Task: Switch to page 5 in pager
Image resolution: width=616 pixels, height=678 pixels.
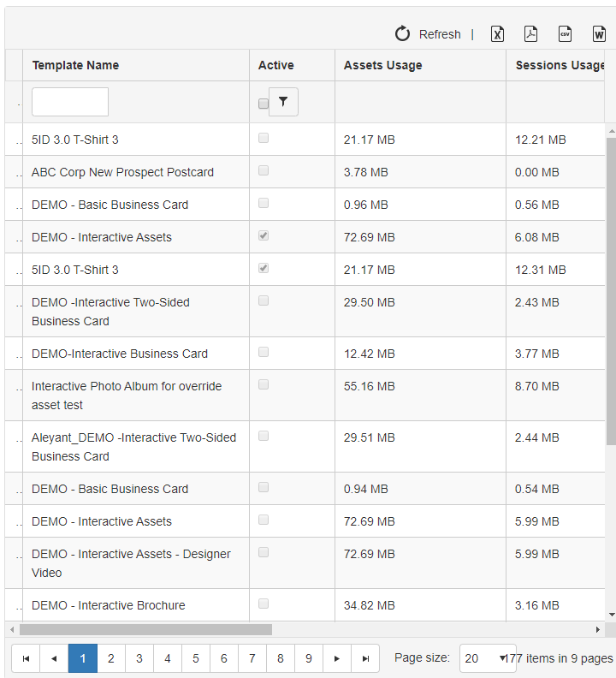Action: click(196, 658)
